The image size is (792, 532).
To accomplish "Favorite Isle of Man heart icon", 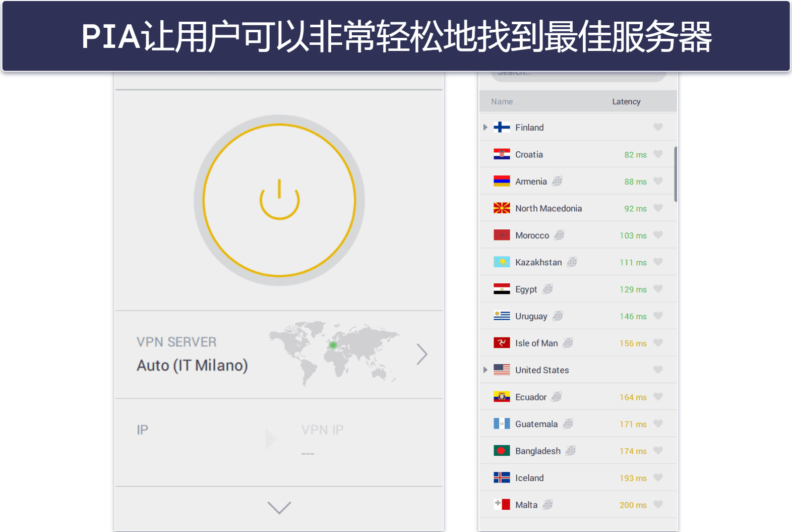I will click(x=658, y=343).
